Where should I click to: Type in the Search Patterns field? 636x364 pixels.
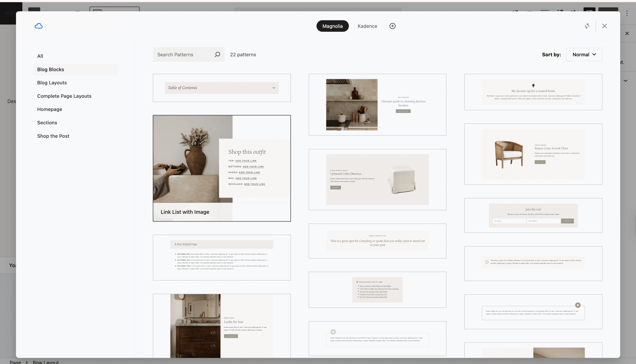pyautogui.click(x=183, y=55)
